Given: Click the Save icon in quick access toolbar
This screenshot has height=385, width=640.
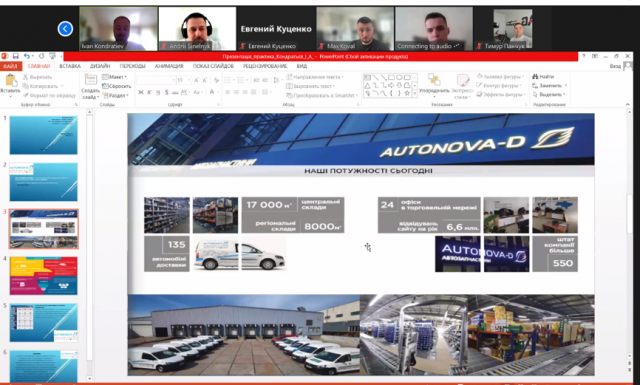Looking at the screenshot, I should pos(16,56).
